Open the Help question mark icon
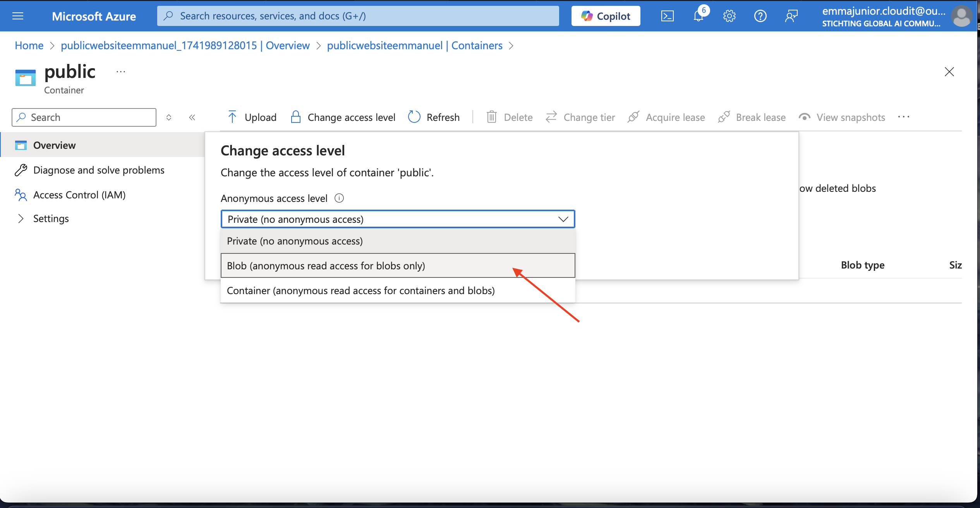This screenshot has width=980, height=508. pos(760,16)
